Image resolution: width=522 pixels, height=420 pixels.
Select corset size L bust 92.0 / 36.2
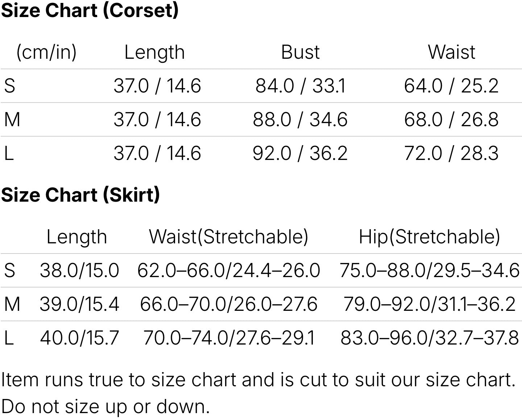tap(300, 153)
